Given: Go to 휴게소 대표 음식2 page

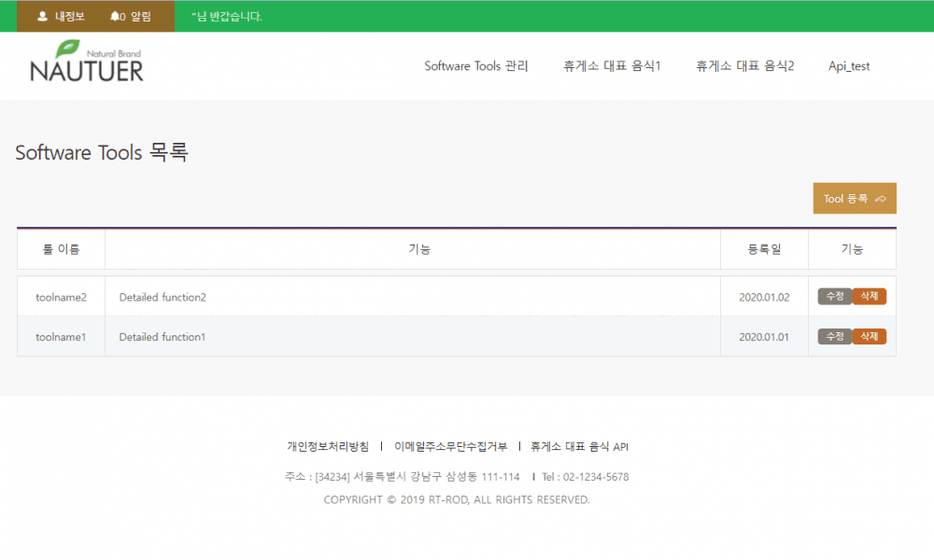Looking at the screenshot, I should [744, 66].
